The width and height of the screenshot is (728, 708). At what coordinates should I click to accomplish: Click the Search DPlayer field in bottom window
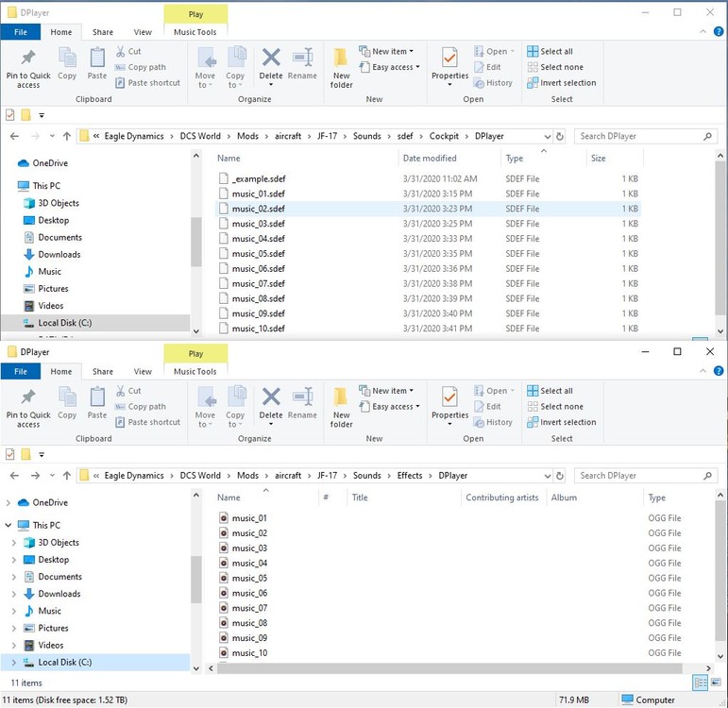(x=645, y=476)
